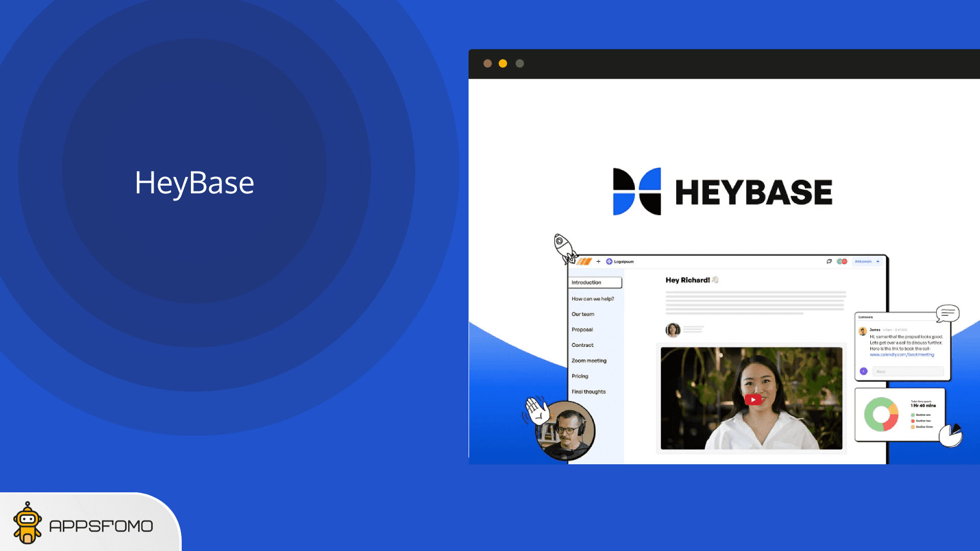Click the speech bubble illustration icon
Screen dimensions: 980x551
[x=947, y=313]
